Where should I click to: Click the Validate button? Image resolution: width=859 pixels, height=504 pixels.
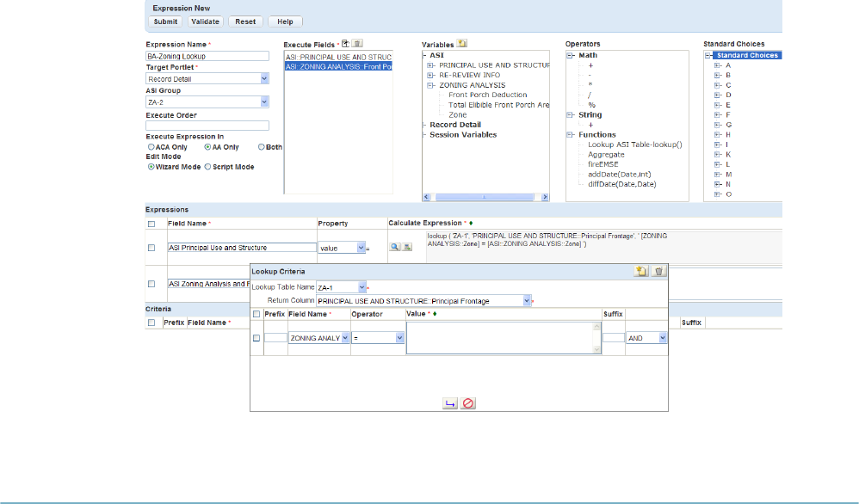click(205, 22)
